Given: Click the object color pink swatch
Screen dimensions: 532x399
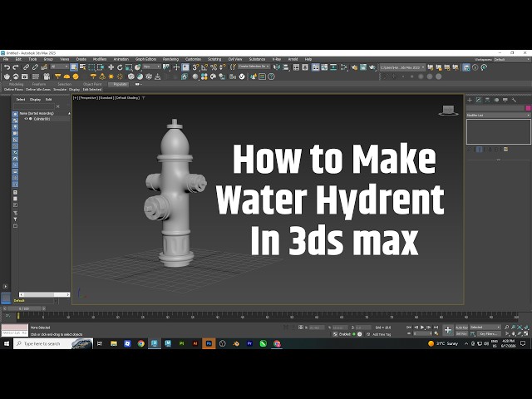Looking at the screenshot, I should [529, 108].
